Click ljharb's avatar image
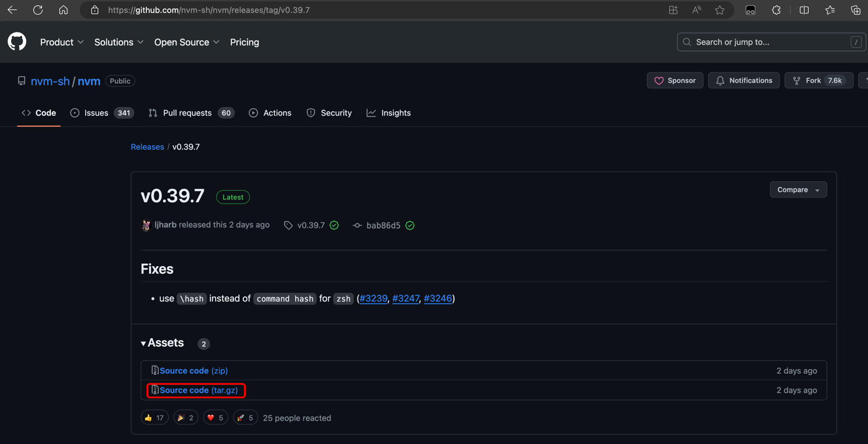 click(146, 225)
